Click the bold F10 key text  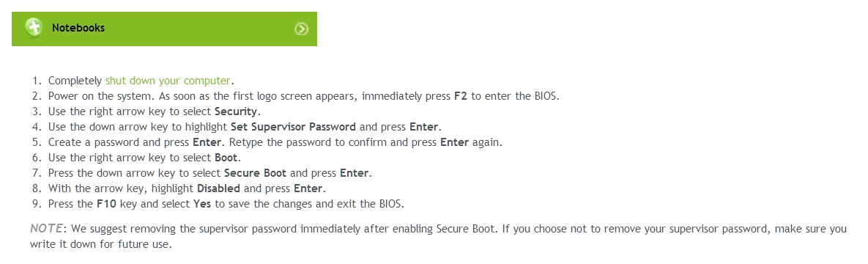tap(105, 204)
